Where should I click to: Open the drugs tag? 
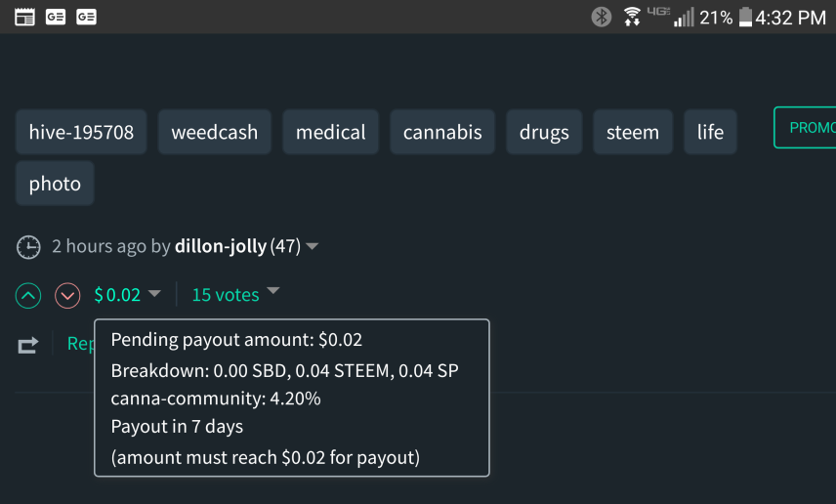(x=544, y=132)
